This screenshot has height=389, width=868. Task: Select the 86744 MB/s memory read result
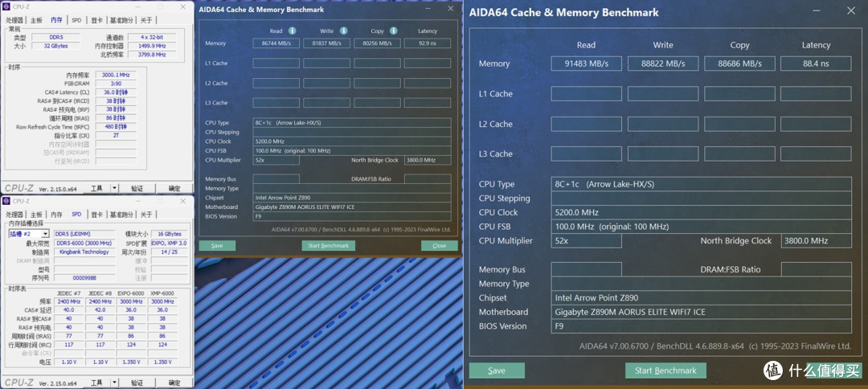pos(276,43)
